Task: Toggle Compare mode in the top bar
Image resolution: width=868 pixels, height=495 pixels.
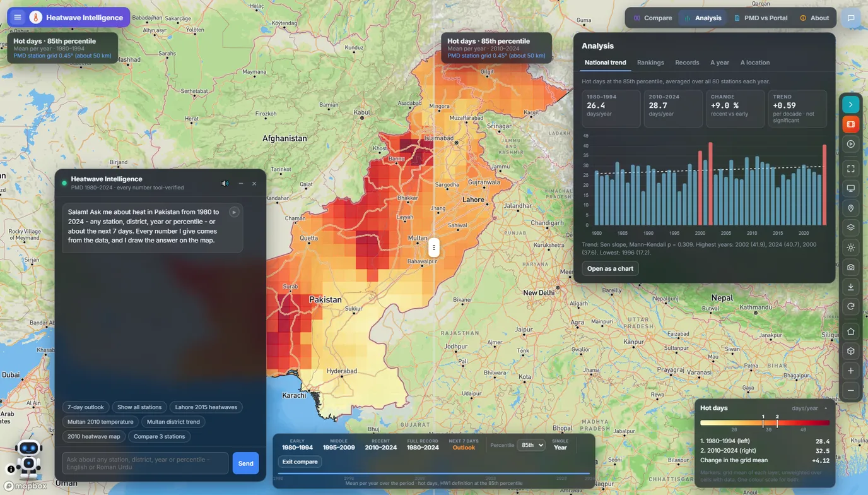Action: click(653, 18)
